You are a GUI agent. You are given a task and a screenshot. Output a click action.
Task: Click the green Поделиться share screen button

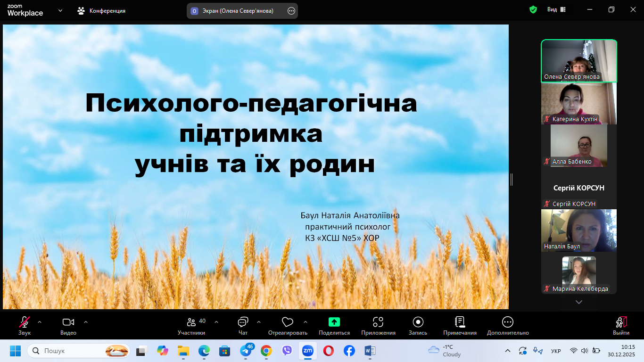(x=334, y=322)
